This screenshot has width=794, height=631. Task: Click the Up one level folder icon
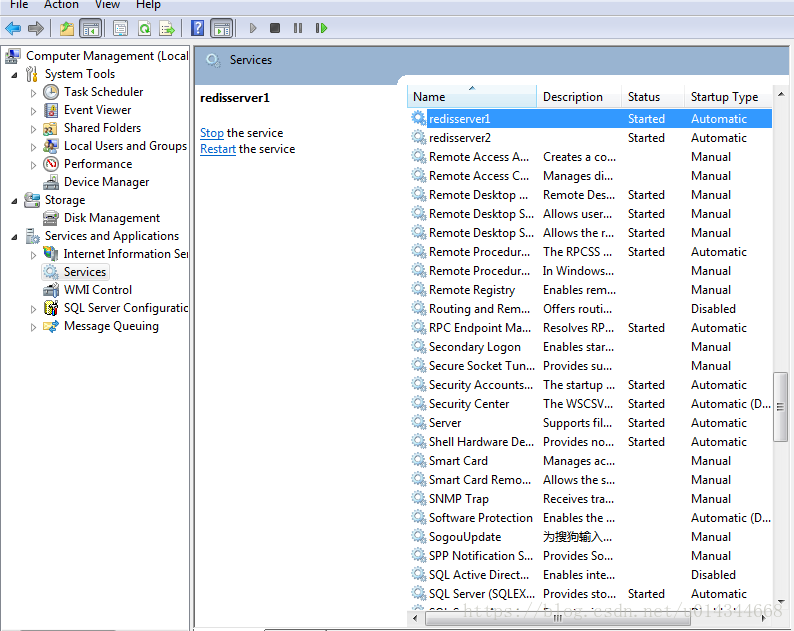(67, 28)
